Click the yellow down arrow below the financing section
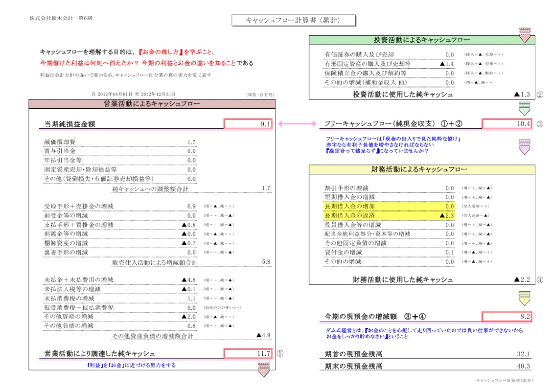 click(525, 298)
